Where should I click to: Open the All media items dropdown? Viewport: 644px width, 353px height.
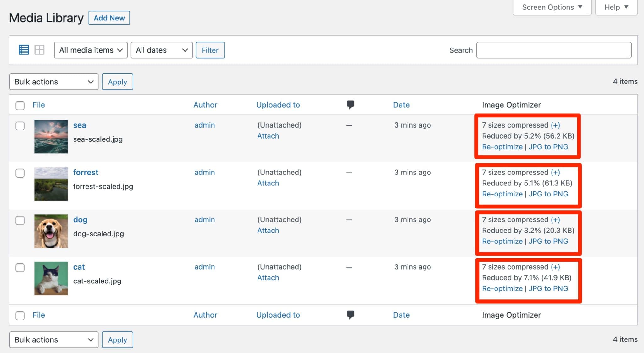[91, 50]
